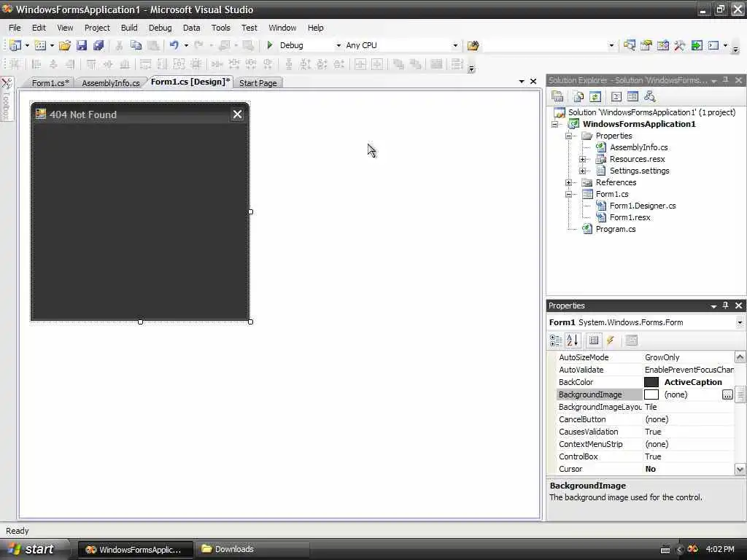Image resolution: width=747 pixels, height=560 pixels.
Task: Open the Debug menu
Action: click(x=160, y=28)
